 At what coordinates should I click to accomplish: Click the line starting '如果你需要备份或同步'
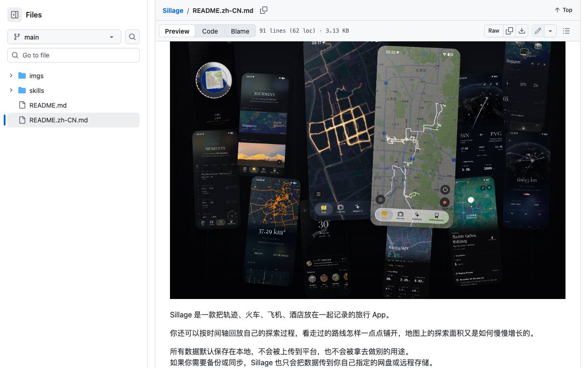[x=302, y=362]
